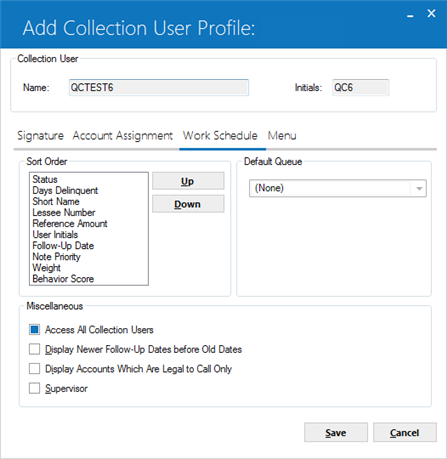Screen dimensions: 447x459
Task: Open the Signature tab
Action: coord(40,136)
